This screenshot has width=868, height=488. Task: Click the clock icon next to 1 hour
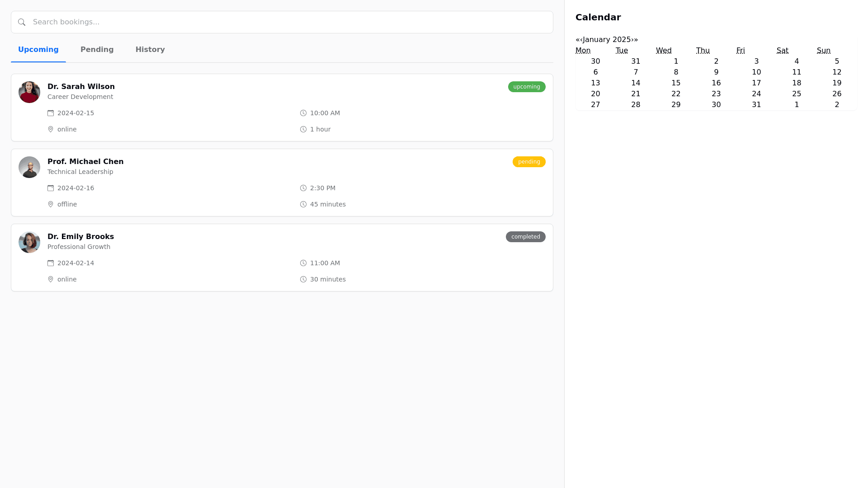click(x=303, y=129)
